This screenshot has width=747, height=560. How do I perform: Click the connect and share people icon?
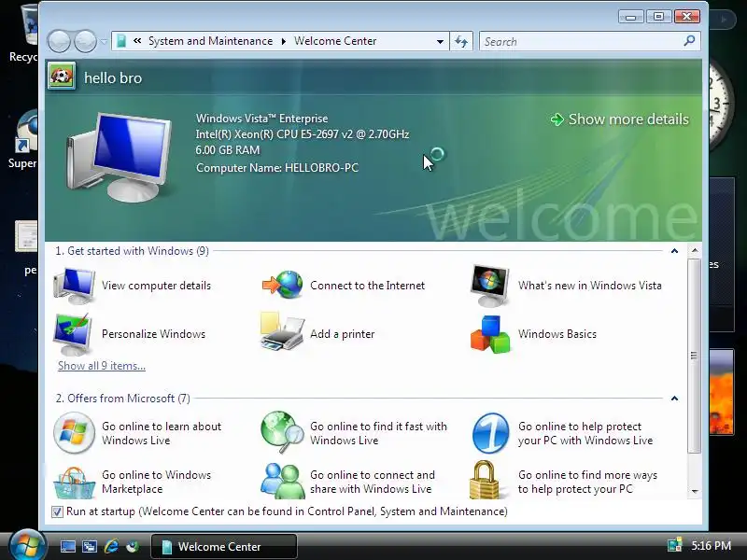[282, 481]
